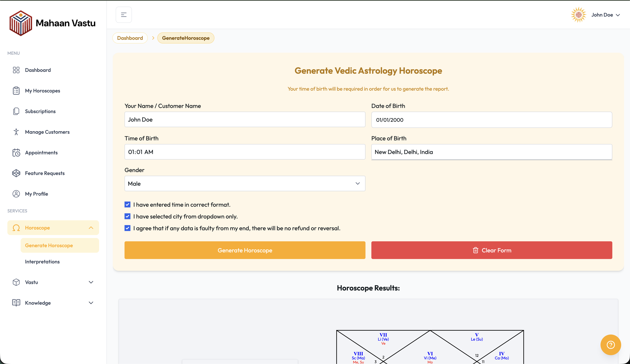630x364 pixels.
Task: Click the Time of Birth field
Action: tap(245, 152)
